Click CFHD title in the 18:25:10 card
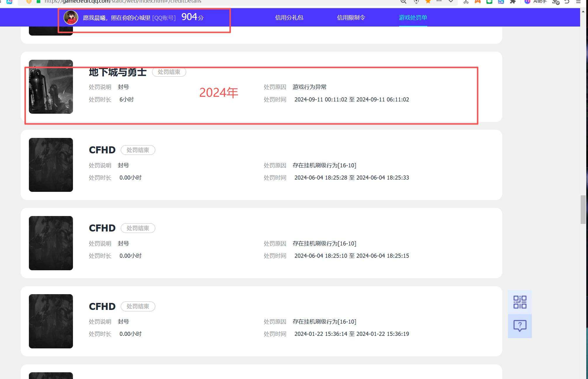This screenshot has height=379, width=588. [x=102, y=228]
